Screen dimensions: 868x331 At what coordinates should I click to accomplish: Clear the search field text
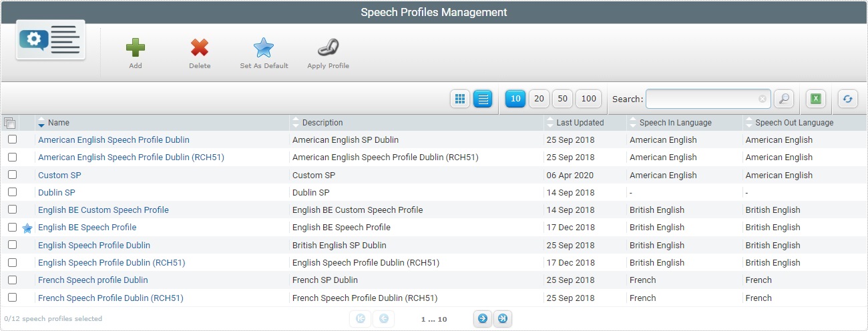763,99
